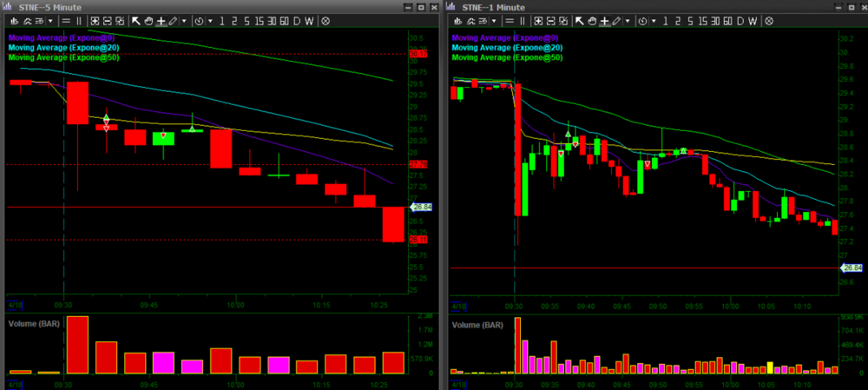The image size is (868, 390).
Task: Pick the pencil drawing tool in 1 Minute chart
Action: pos(616,20)
